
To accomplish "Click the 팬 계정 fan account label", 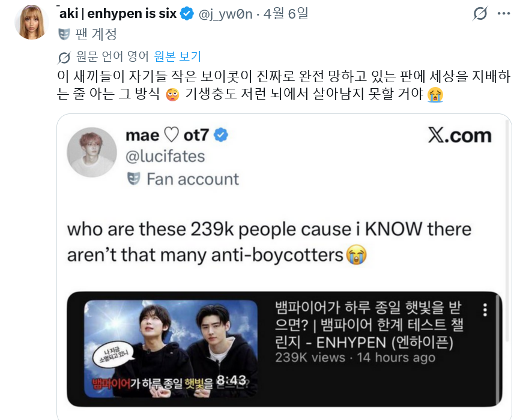I will 96,34.
